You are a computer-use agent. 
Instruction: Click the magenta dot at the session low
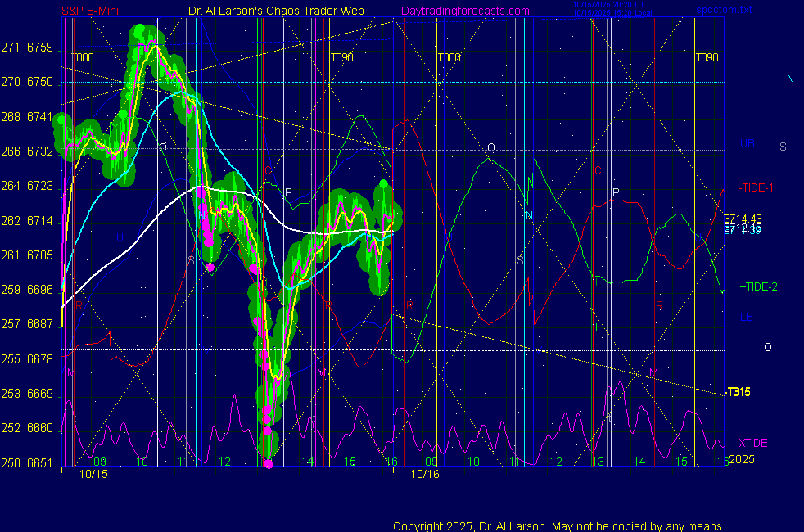click(x=269, y=464)
